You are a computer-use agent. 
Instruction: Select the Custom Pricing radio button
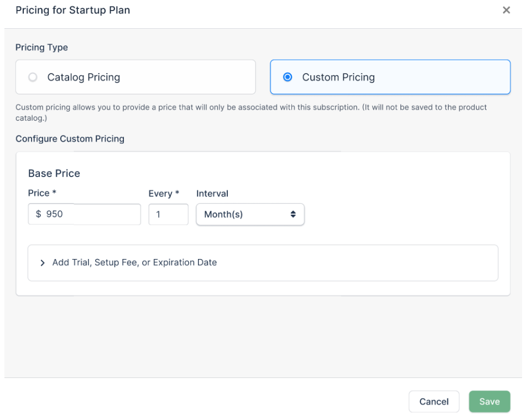tap(287, 77)
